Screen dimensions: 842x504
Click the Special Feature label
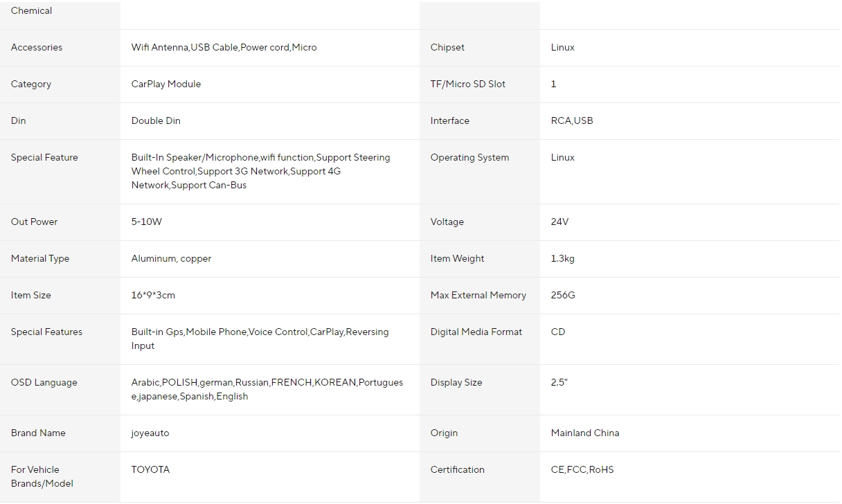point(44,158)
